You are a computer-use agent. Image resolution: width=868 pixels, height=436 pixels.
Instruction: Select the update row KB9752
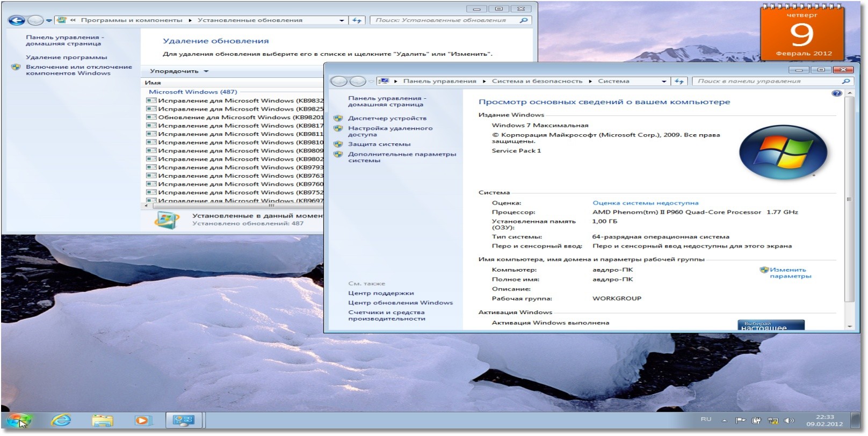[235, 193]
